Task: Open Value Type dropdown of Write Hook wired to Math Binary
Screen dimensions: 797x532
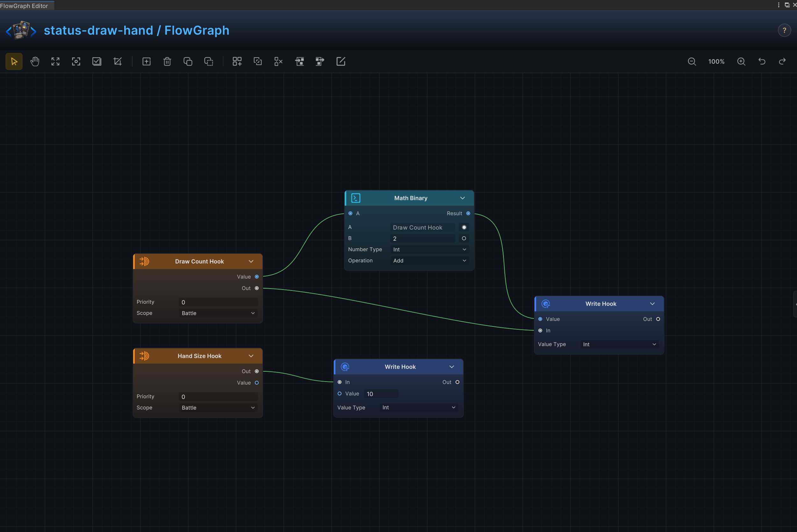Action: click(620, 344)
